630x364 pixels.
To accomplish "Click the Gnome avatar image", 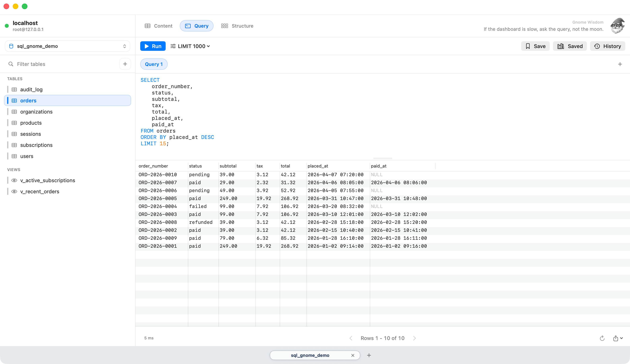I will pos(617,25).
